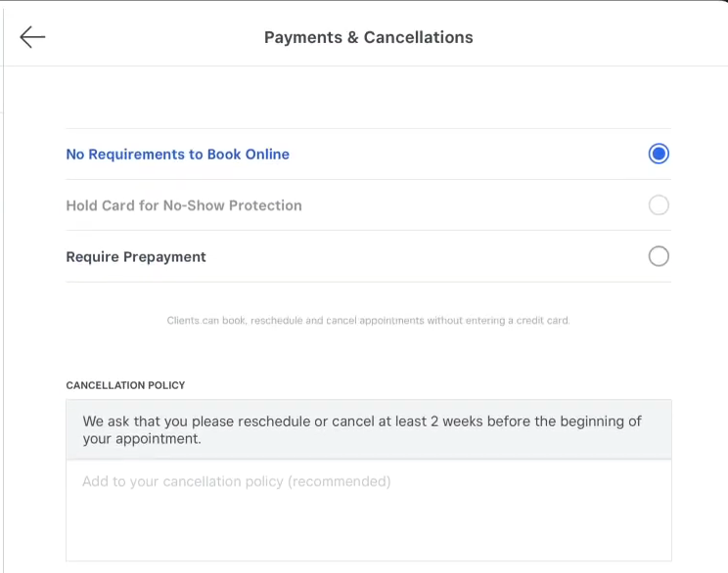The height and width of the screenshot is (573, 728).
Task: Select the Hold Card for No-Show Protection radio button
Action: pyautogui.click(x=659, y=205)
